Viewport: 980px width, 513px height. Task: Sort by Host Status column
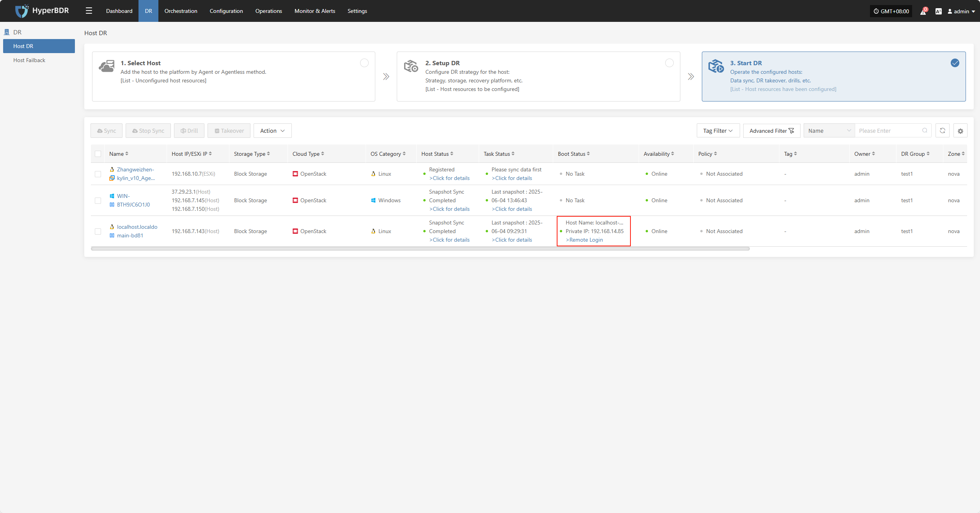(x=452, y=154)
